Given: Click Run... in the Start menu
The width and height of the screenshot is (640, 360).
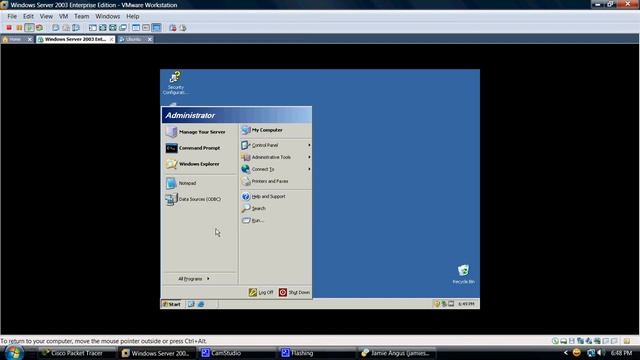Looking at the screenshot, I should 276,220.
